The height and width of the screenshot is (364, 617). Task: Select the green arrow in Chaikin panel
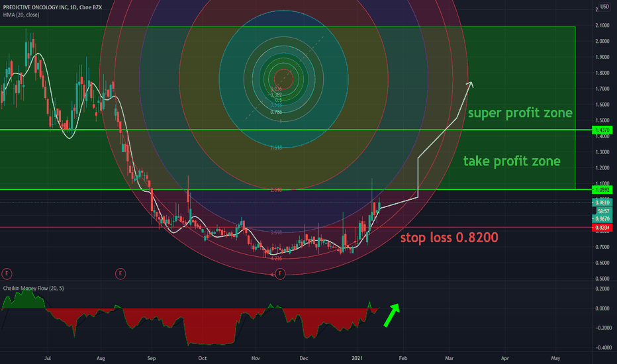point(391,315)
